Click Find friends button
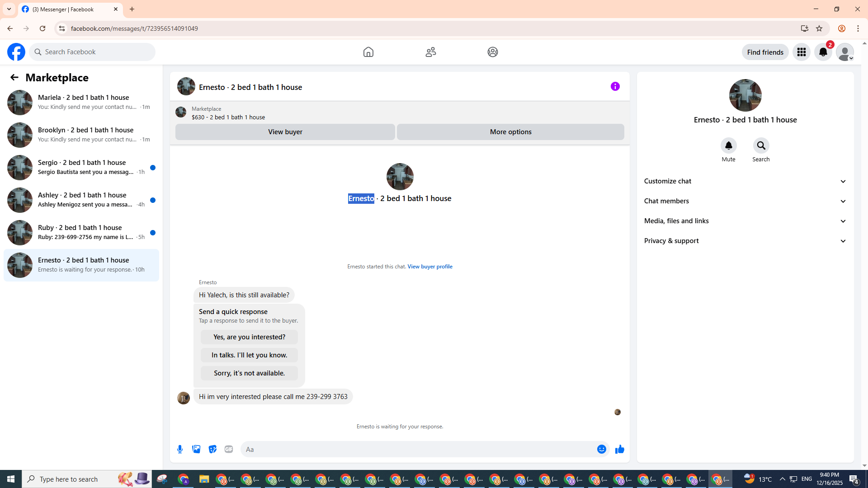This screenshot has width=868, height=488. click(x=765, y=52)
